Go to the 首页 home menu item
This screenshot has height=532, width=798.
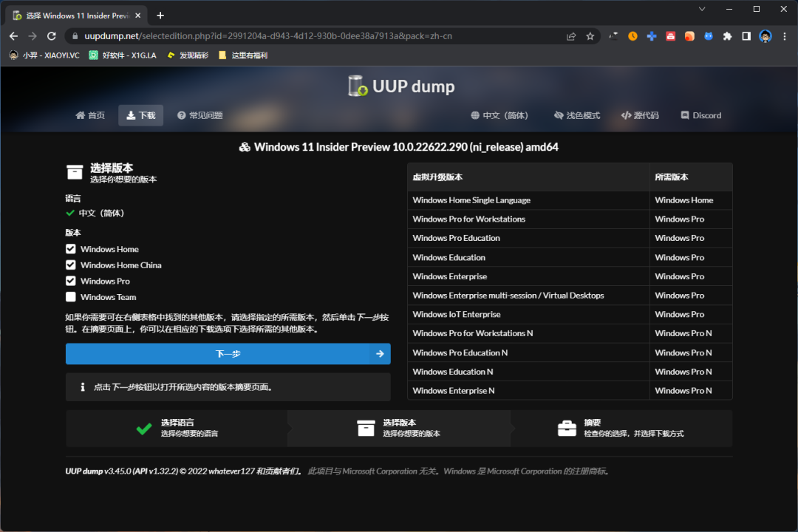point(90,115)
